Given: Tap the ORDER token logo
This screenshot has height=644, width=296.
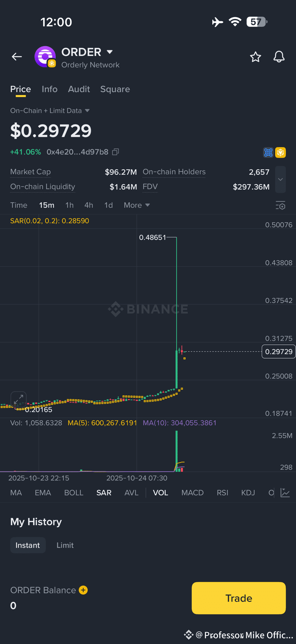Looking at the screenshot, I should coord(45,57).
